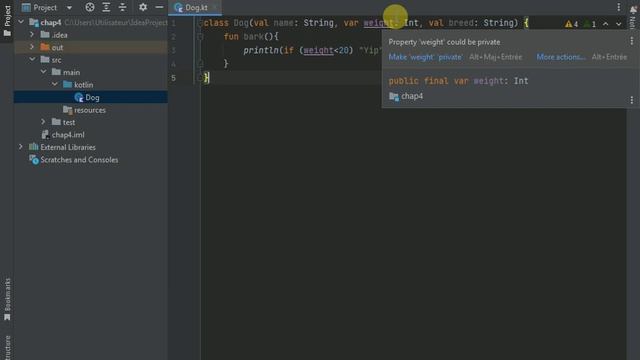The image size is (640, 360).
Task: Toggle the Structure tool window button
Action: [7, 347]
